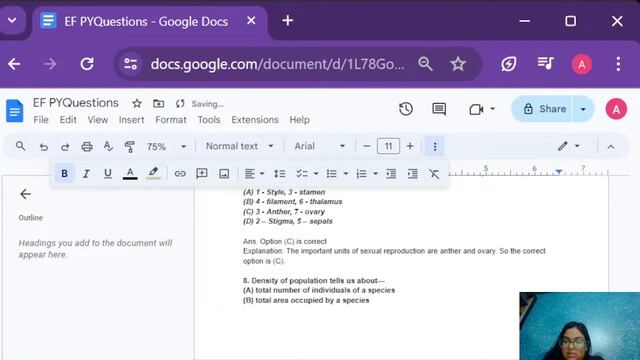This screenshot has width=640, height=360.
Task: Go back in browser history
Action: pos(14,64)
